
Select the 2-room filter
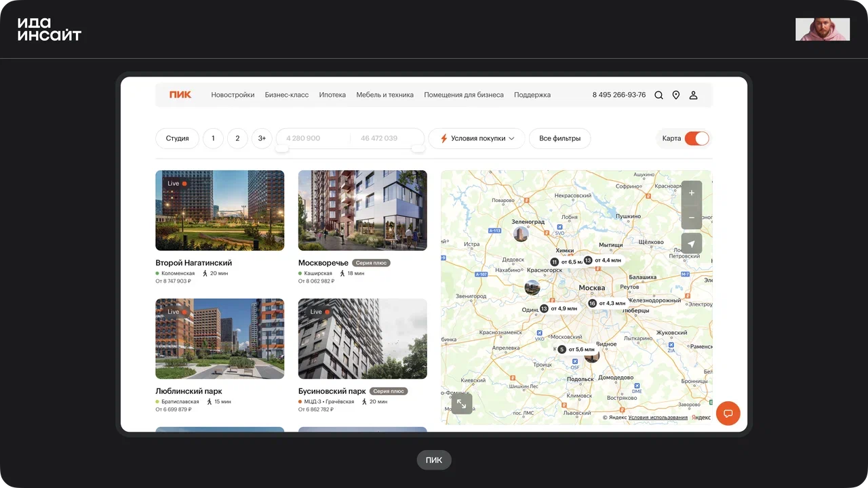point(237,138)
